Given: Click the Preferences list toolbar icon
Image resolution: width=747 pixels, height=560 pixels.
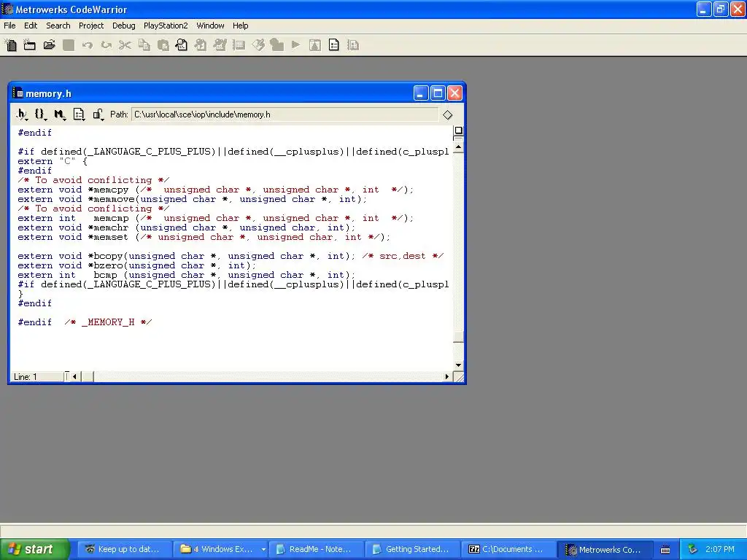Looking at the screenshot, I should [239, 45].
